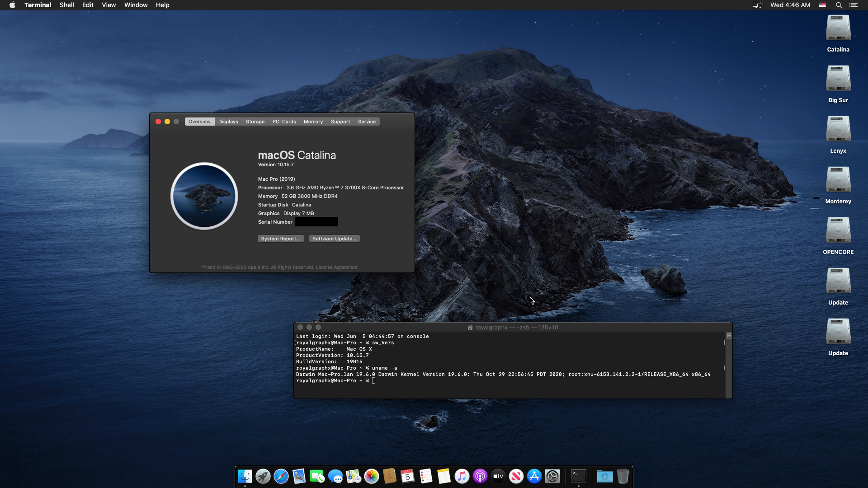Click the Terminal window title bar proxy icon
Viewport: 868px width, 488px height.
470,328
